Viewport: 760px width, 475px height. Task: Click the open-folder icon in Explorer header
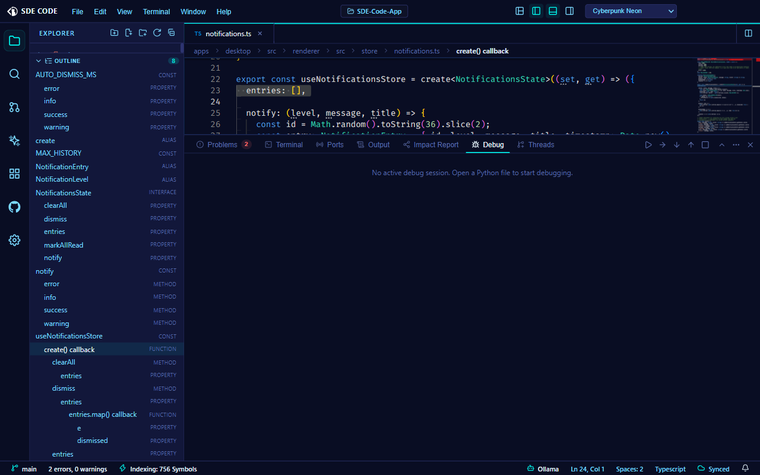(x=114, y=33)
